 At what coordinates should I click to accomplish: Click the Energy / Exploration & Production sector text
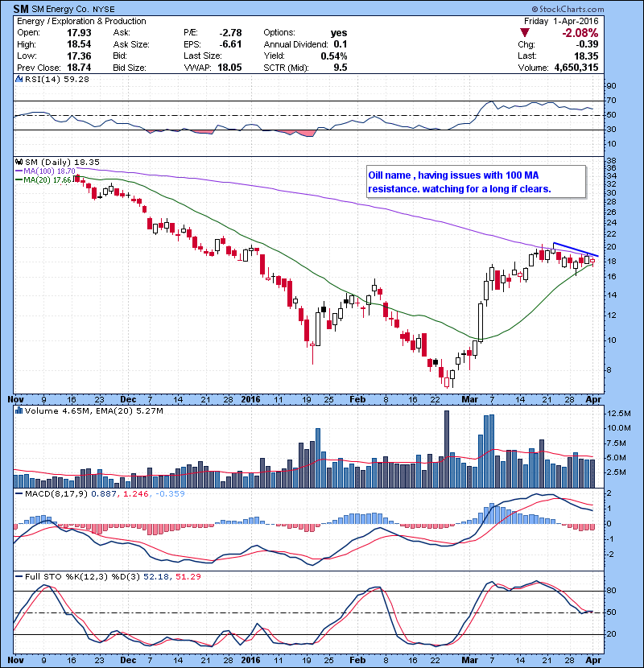(81, 21)
